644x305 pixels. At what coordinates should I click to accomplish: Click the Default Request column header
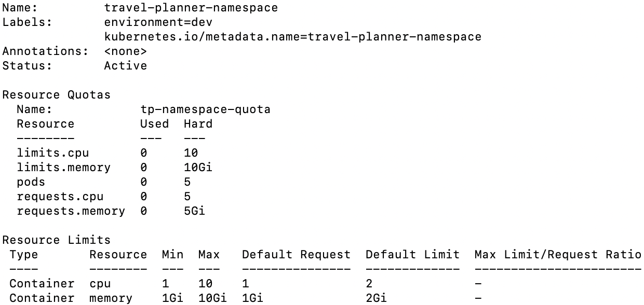[x=296, y=255]
